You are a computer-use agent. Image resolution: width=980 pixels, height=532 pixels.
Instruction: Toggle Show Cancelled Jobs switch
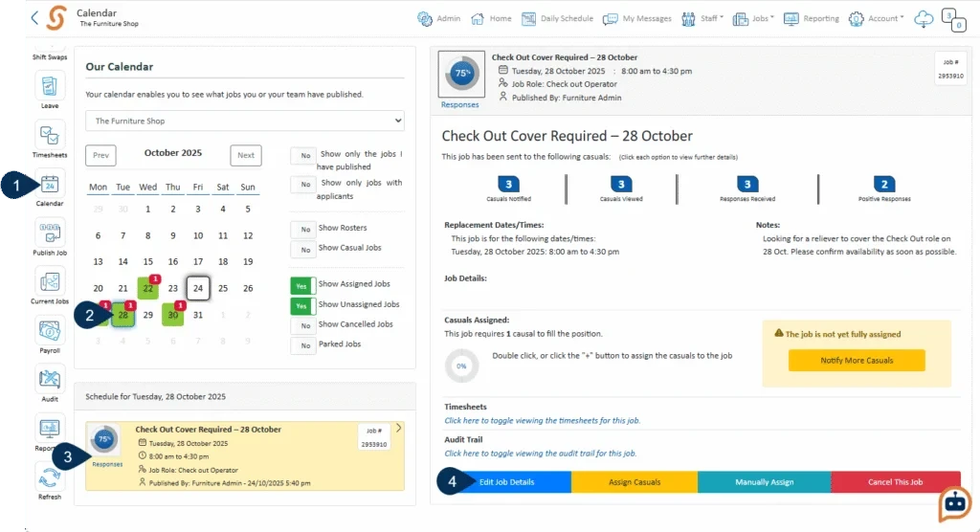click(302, 325)
